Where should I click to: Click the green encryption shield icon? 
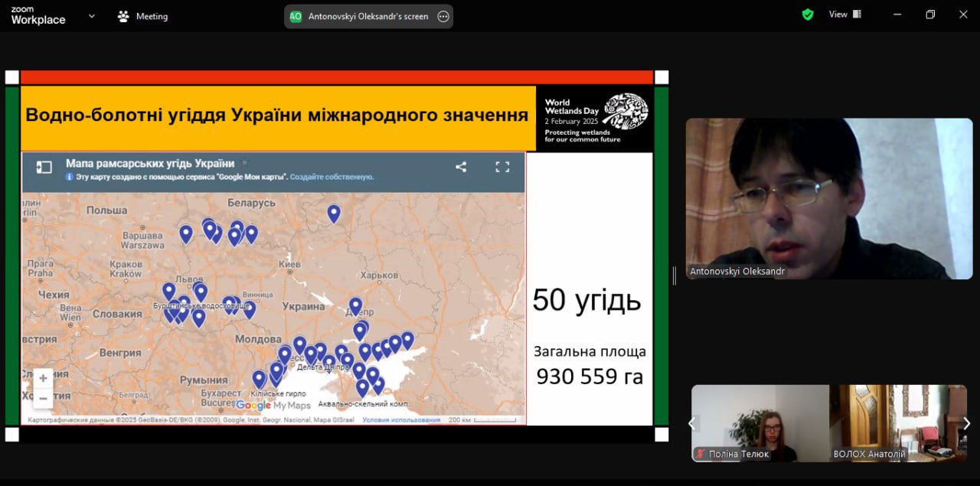click(x=808, y=15)
